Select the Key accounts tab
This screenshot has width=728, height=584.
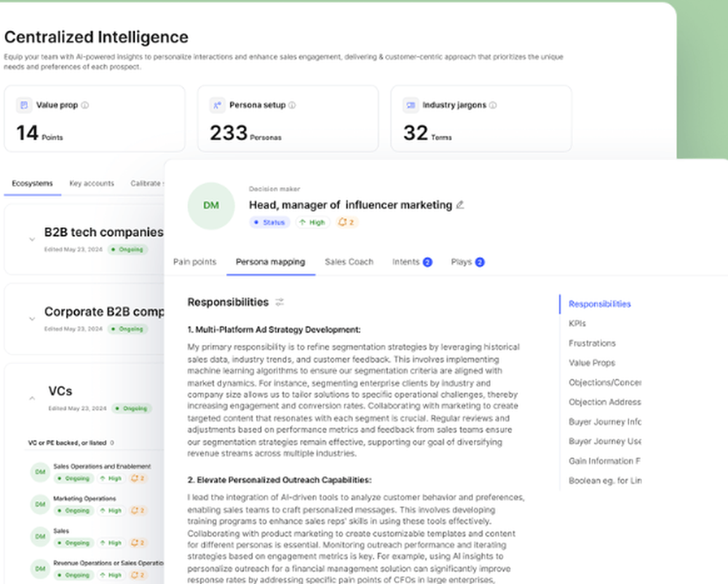[x=92, y=184]
